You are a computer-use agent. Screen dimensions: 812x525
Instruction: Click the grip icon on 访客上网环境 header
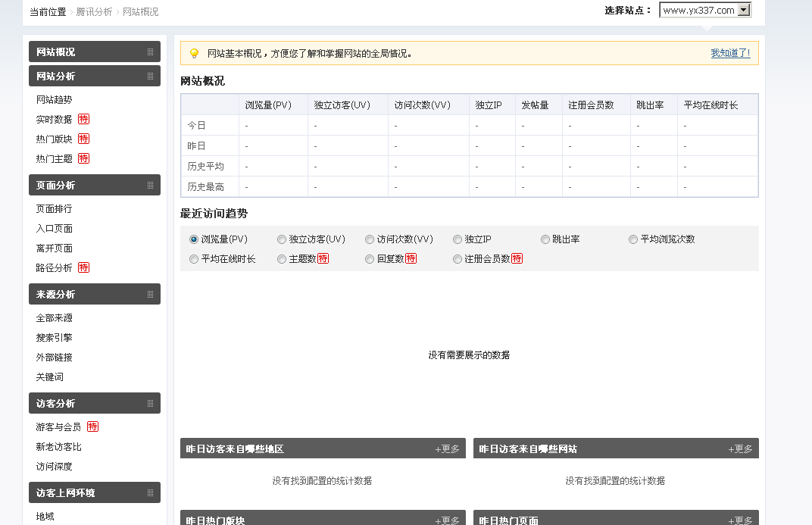coord(150,493)
